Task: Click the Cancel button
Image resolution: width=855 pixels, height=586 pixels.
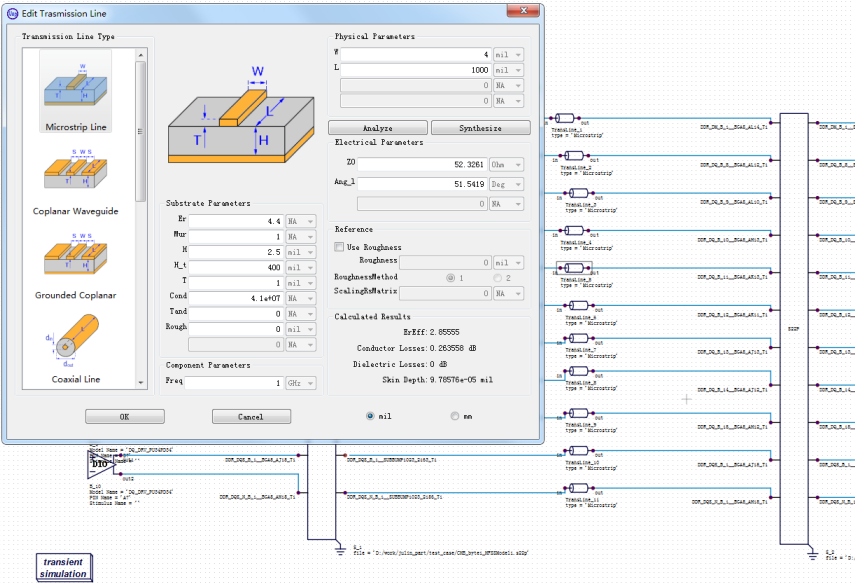Action: [x=251, y=416]
